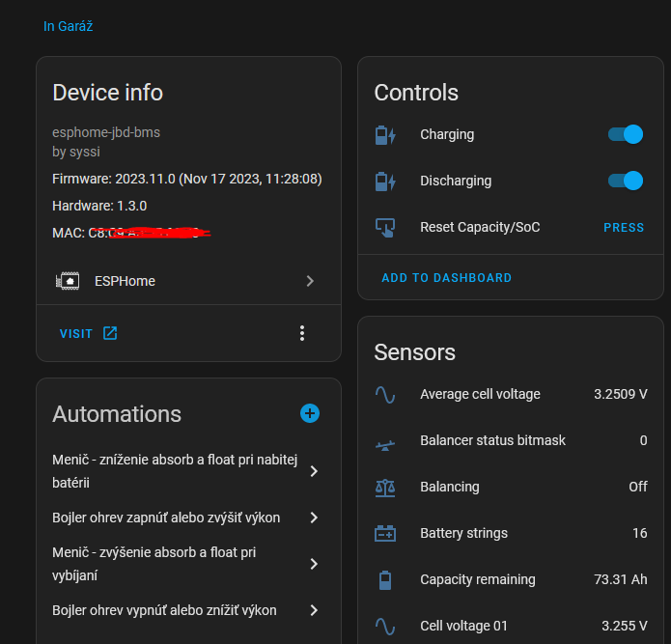Click the Balancing scale icon
671x644 pixels.
385,487
